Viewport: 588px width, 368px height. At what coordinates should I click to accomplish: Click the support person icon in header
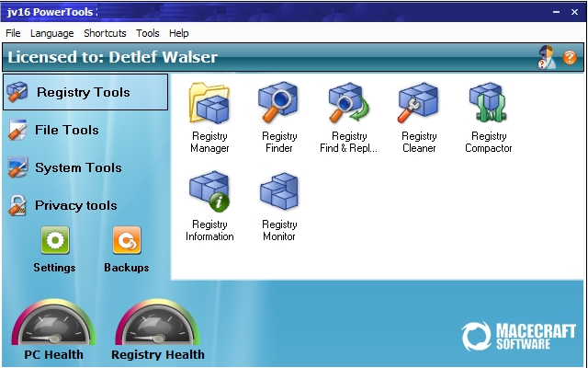[546, 57]
